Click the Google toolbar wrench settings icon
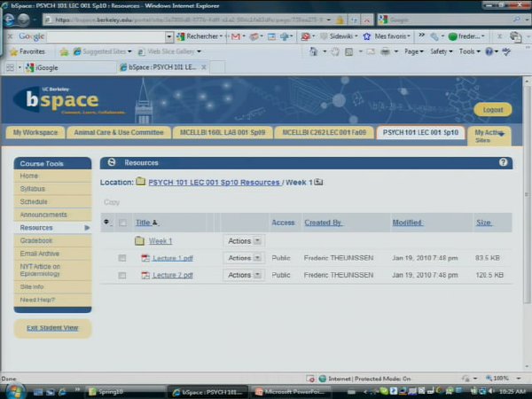 coord(434,36)
